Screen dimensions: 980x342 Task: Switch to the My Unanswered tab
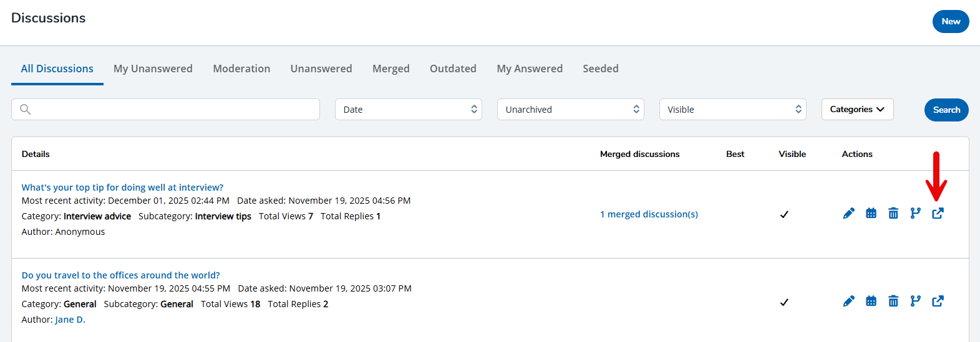tap(153, 69)
